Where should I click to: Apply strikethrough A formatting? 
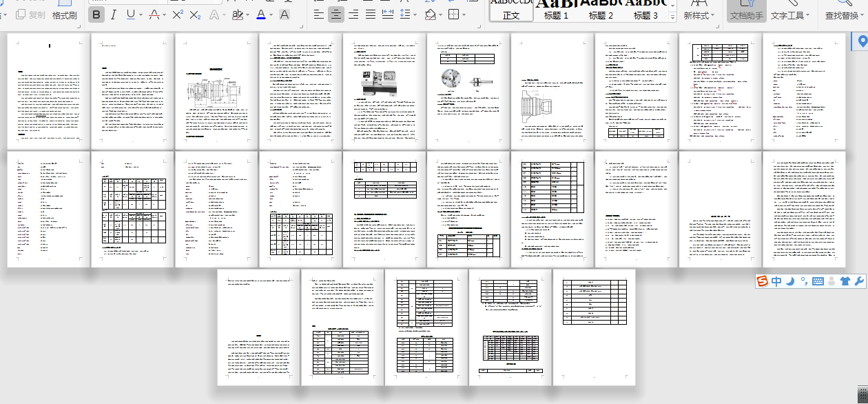154,14
